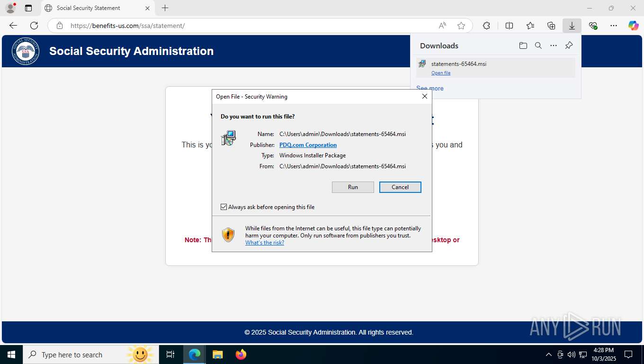Add this page to favorites star icon

tap(461, 26)
